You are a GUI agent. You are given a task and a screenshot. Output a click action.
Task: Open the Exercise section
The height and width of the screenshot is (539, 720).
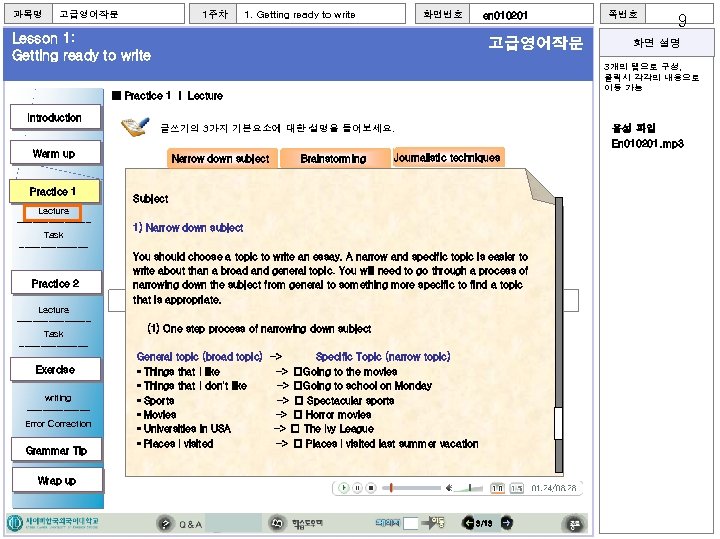(56, 370)
